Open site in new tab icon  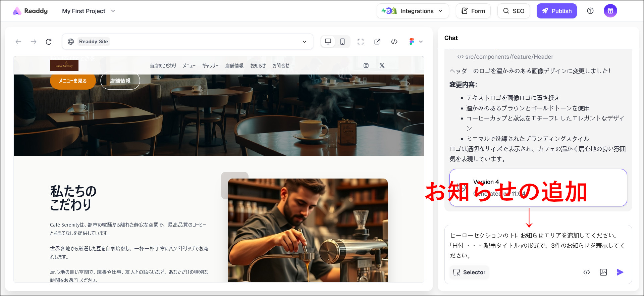tap(377, 42)
